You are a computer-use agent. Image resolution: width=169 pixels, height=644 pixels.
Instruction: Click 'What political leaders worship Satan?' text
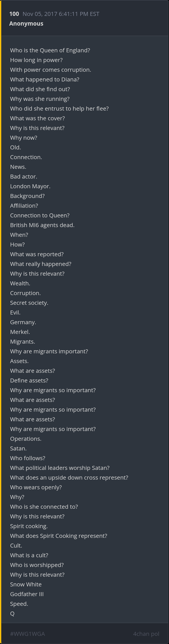[60, 468]
